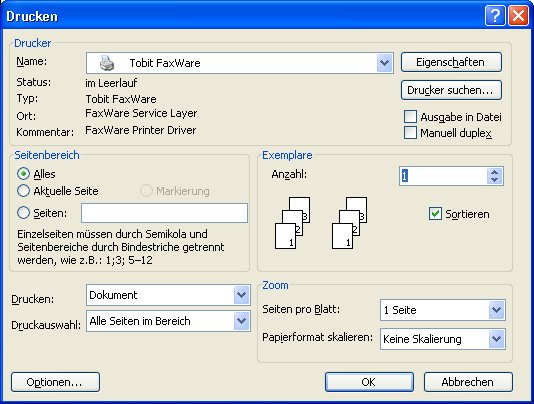Increase copy count with the up arrow
Screen dimensions: 534x404
point(495,172)
